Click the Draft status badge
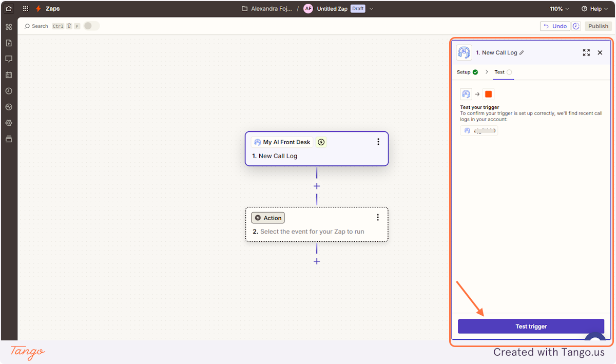 (x=358, y=9)
